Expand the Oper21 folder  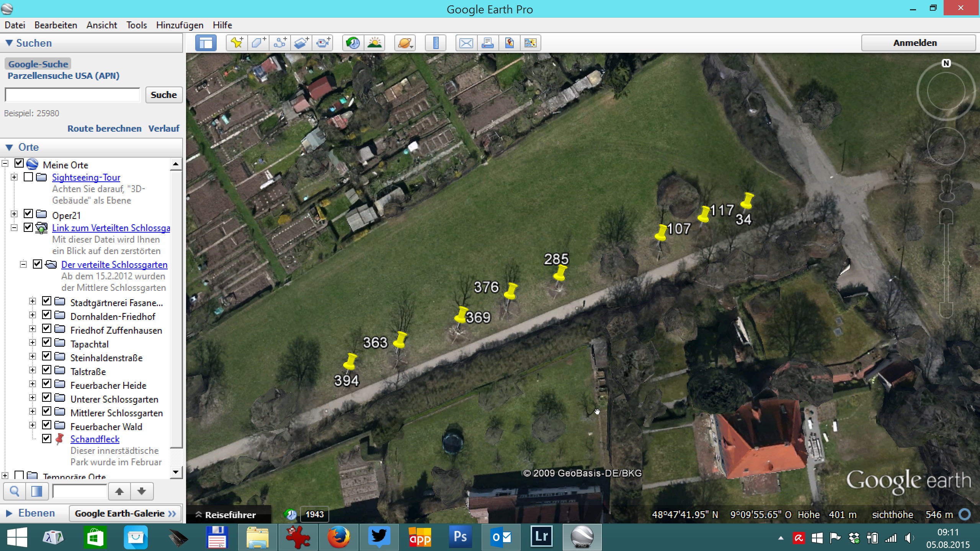tap(14, 214)
